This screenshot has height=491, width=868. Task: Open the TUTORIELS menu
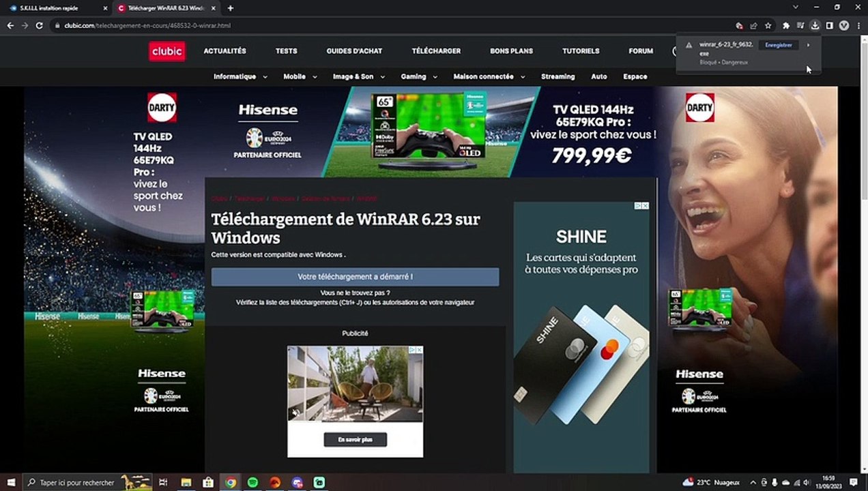tap(581, 51)
